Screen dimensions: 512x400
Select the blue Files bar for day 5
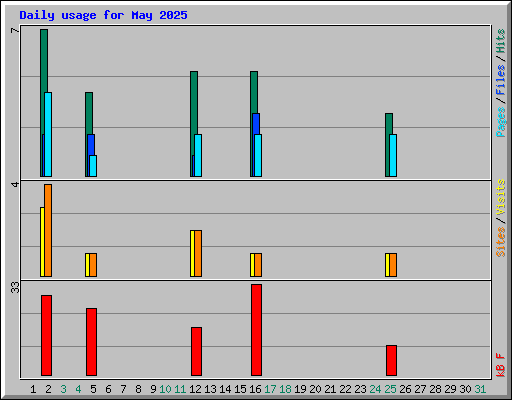click(91, 145)
